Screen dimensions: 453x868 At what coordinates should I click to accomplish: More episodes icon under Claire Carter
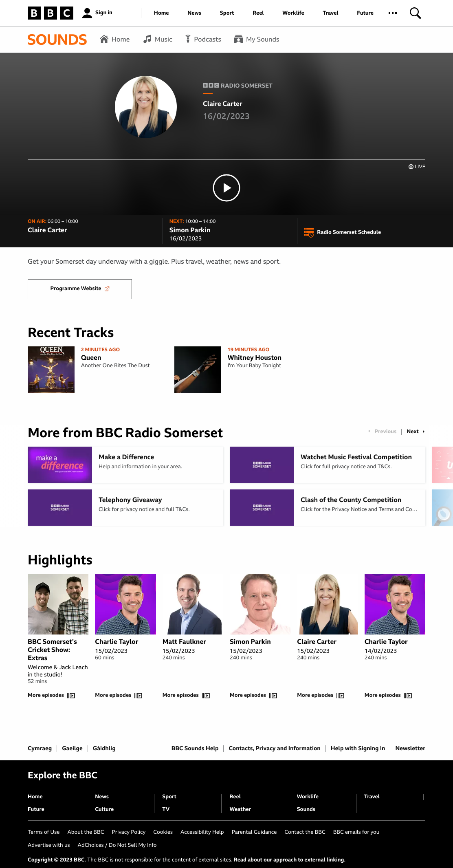341,696
